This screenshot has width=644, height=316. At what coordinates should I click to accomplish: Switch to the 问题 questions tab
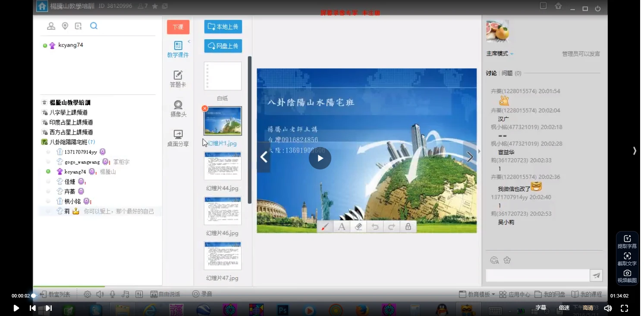coord(511,73)
